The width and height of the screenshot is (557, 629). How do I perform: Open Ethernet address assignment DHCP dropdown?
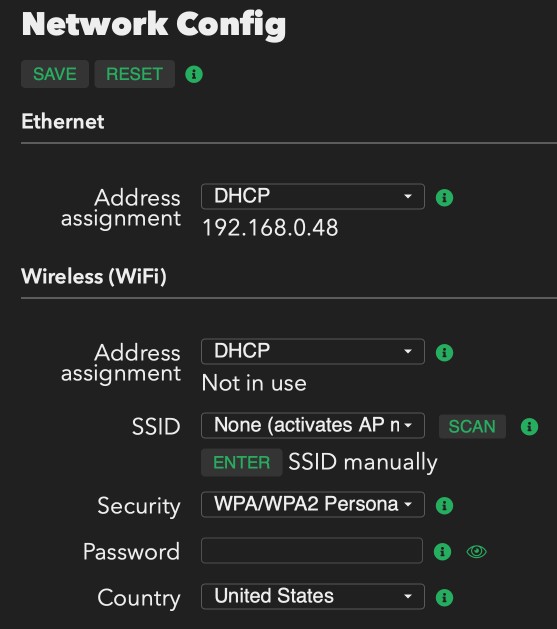[x=313, y=197]
